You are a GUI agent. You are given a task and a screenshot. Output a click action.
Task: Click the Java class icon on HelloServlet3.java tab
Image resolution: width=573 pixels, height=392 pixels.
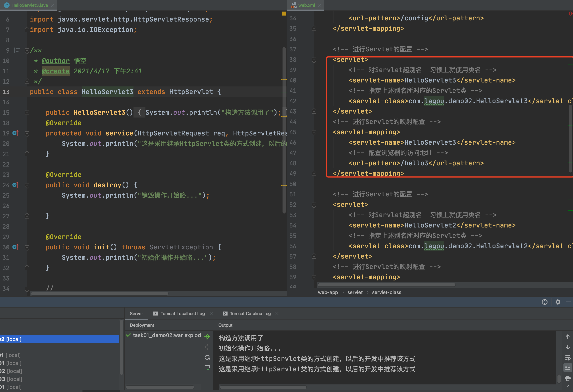(7, 5)
